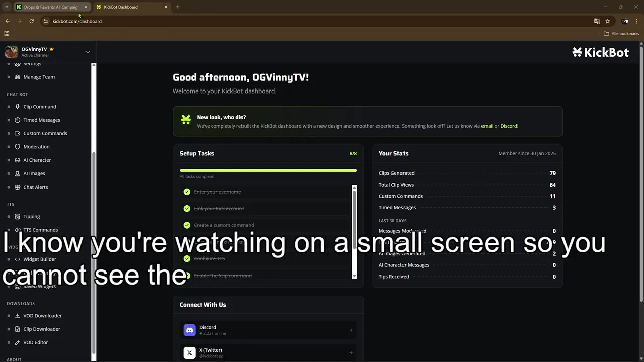Viewport: 644px width, 362px height.
Task: Click the OGVinnyTV channel avatar
Action: pyautogui.click(x=11, y=52)
